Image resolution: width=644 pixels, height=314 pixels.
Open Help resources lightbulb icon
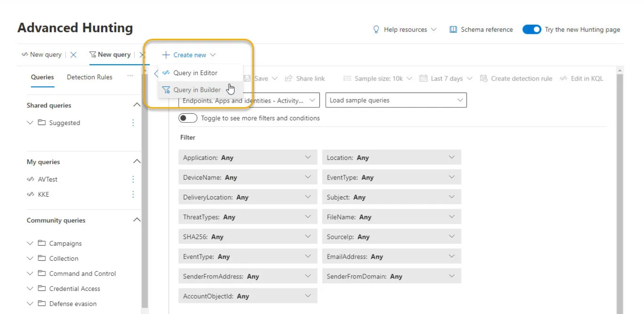pyautogui.click(x=376, y=29)
